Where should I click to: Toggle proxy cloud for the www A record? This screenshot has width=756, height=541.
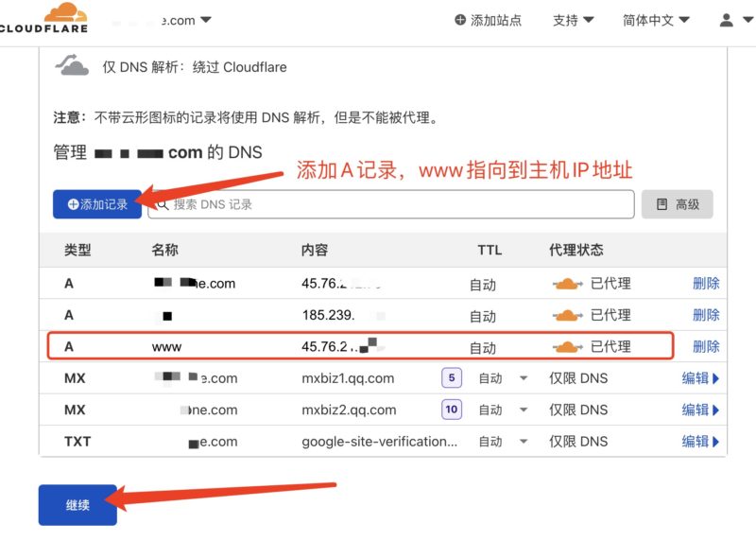click(568, 347)
